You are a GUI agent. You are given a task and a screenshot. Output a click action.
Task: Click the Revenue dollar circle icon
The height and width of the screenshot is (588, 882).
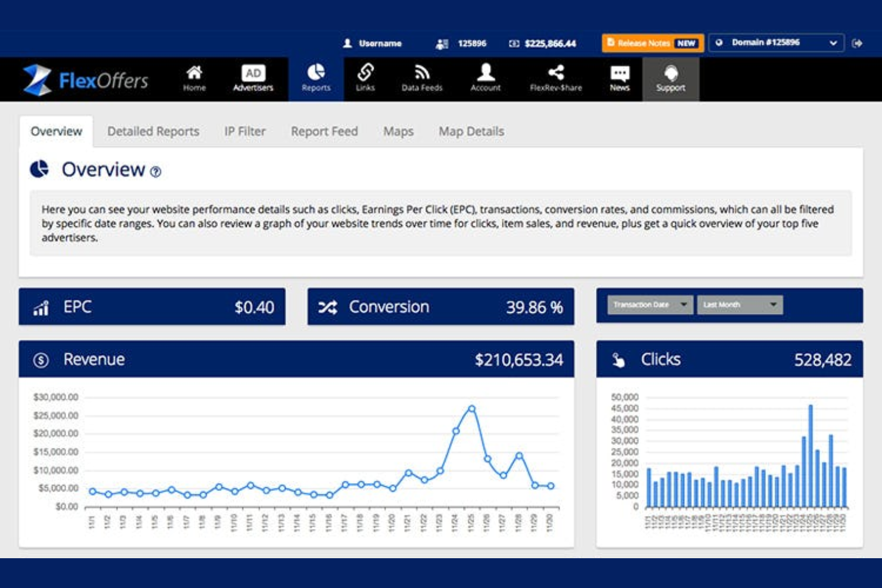tap(41, 360)
